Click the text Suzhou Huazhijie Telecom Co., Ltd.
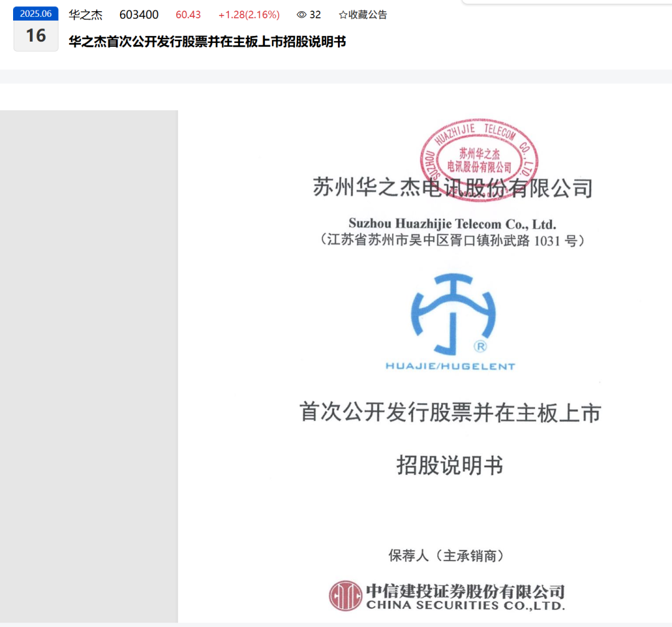Viewport: 672px width, 627px height. pos(452,224)
